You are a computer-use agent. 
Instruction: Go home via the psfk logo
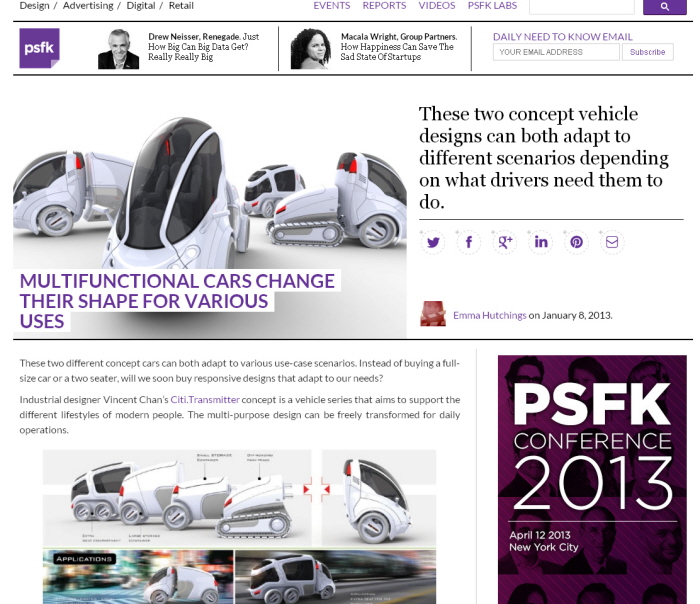[x=39, y=48]
